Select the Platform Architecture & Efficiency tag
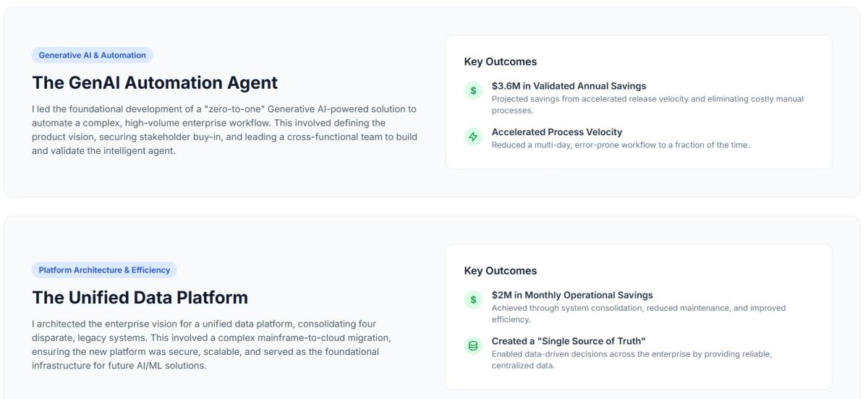Viewport: 868px width, 399px height. click(104, 270)
